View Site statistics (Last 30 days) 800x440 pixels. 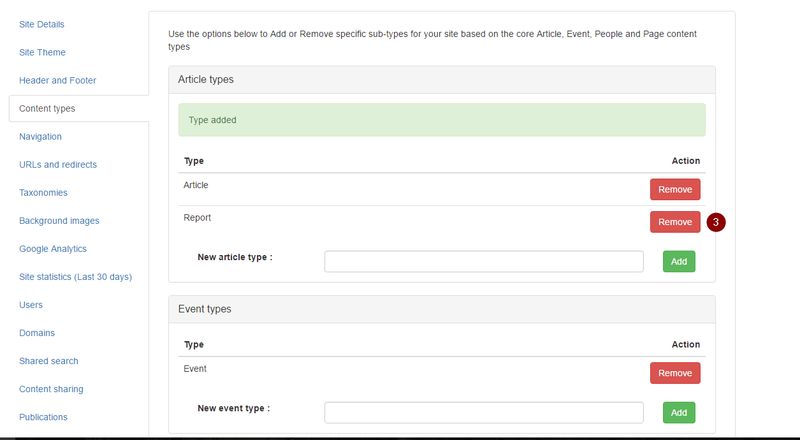coord(75,276)
